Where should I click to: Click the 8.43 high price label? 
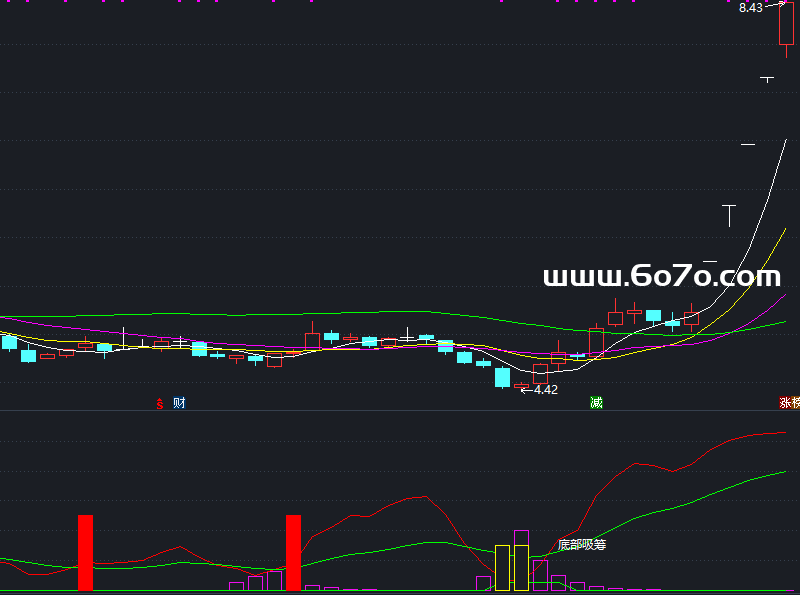click(750, 8)
